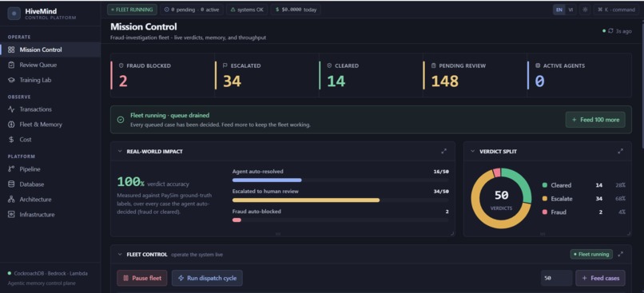Click the resize handle of Verdict Split panel
The height and width of the screenshot is (293, 644).
click(x=628, y=233)
